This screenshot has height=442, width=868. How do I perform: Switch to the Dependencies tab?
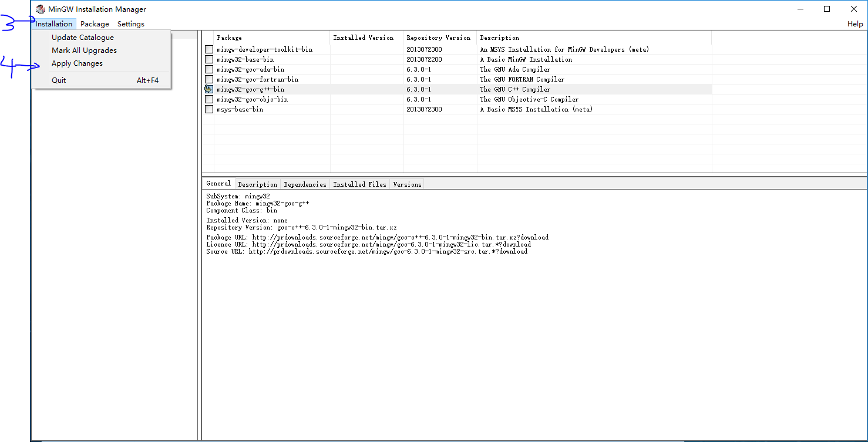pos(305,184)
